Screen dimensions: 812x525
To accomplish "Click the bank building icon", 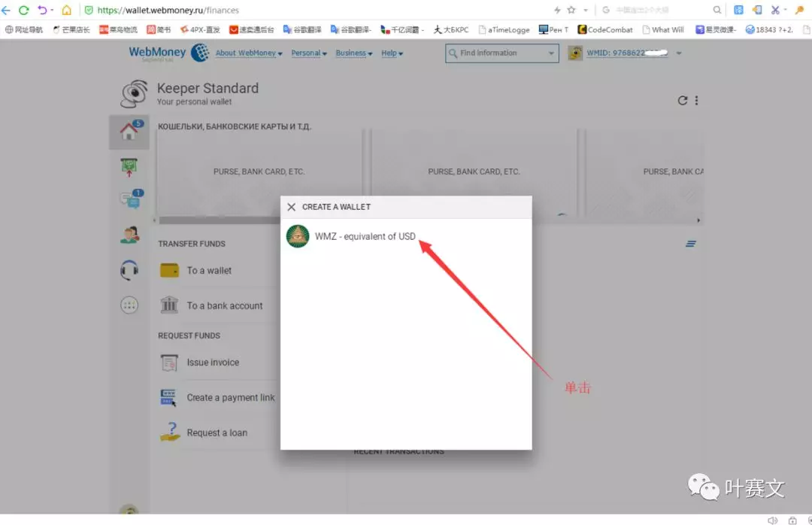I will pos(169,305).
